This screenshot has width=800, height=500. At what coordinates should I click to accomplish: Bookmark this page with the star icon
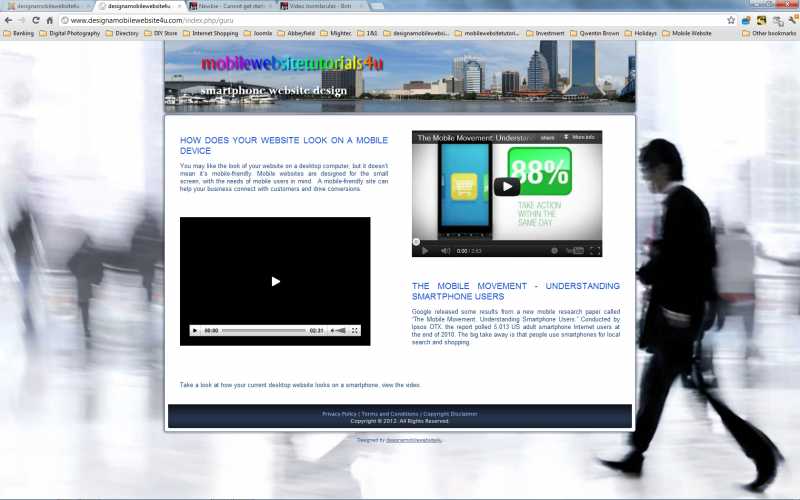[731, 20]
